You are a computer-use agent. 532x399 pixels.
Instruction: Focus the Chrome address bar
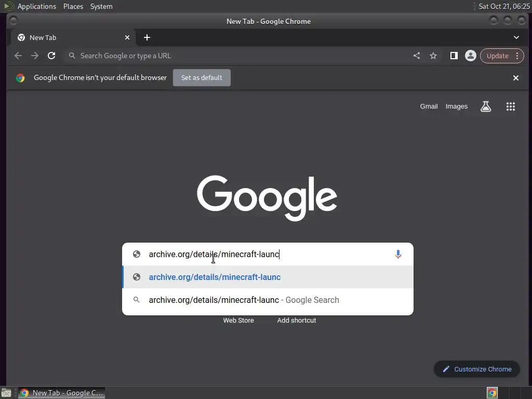237,56
